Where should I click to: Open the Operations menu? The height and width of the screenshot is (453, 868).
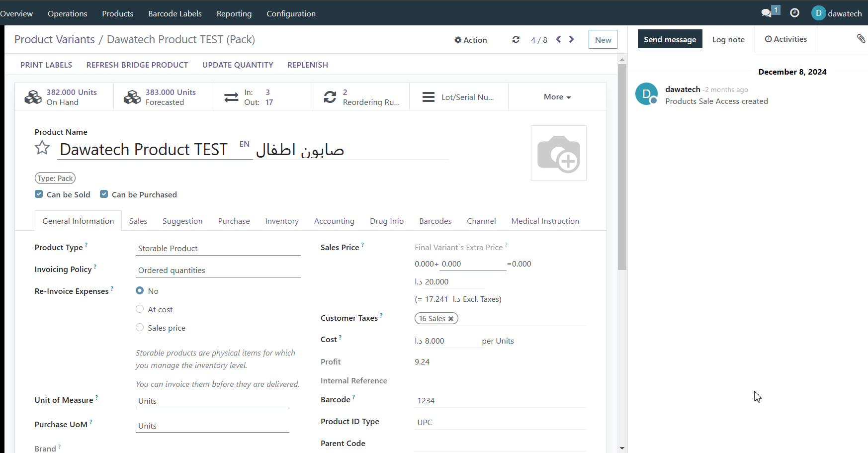coord(67,13)
